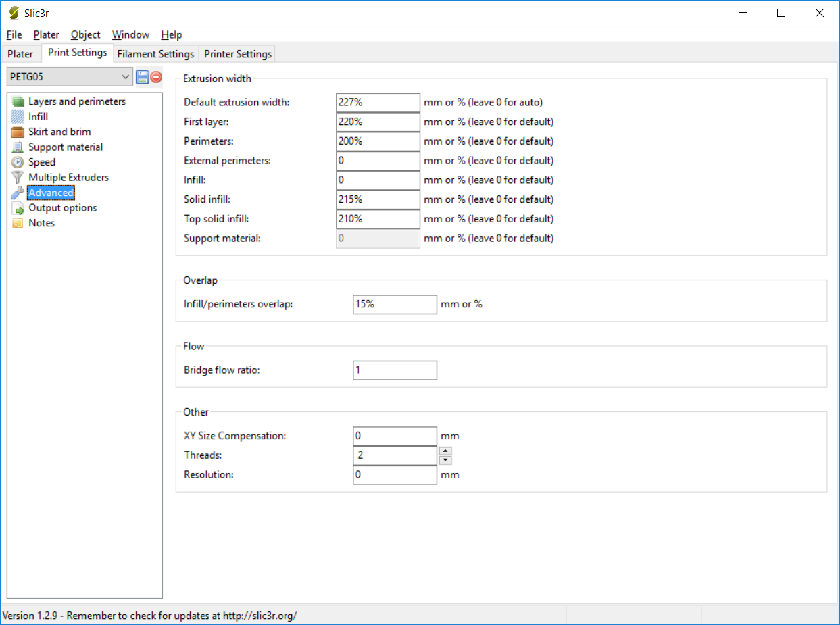Image resolution: width=840 pixels, height=625 pixels.
Task: Go to the Support material settings
Action: tap(66, 147)
